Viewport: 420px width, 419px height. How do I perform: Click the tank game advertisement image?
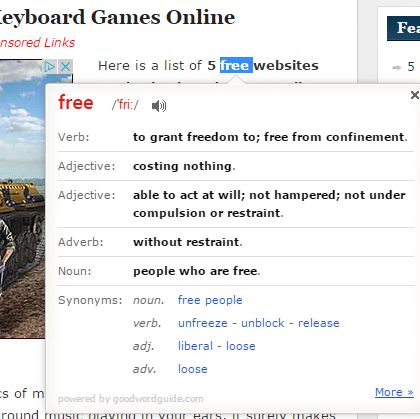22,199
